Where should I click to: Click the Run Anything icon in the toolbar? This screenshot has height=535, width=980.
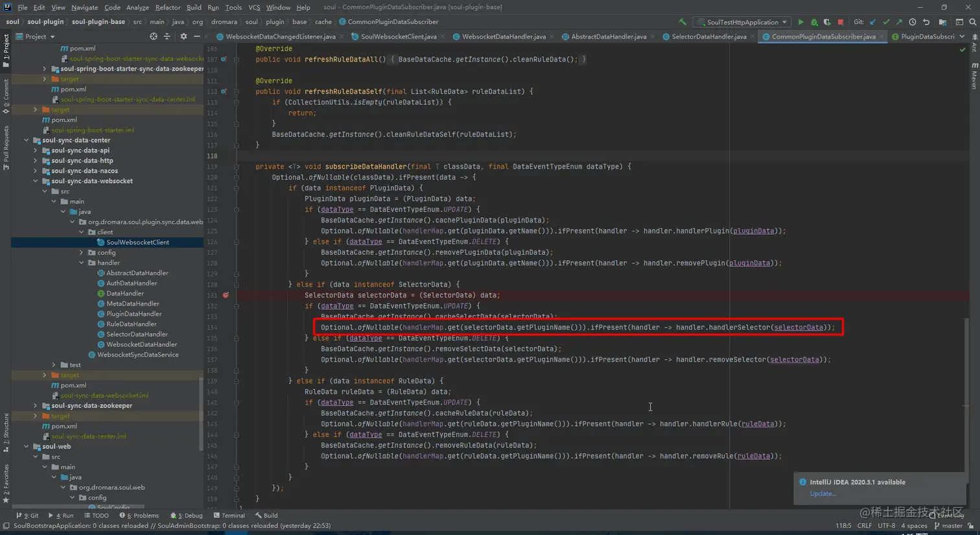(x=959, y=22)
